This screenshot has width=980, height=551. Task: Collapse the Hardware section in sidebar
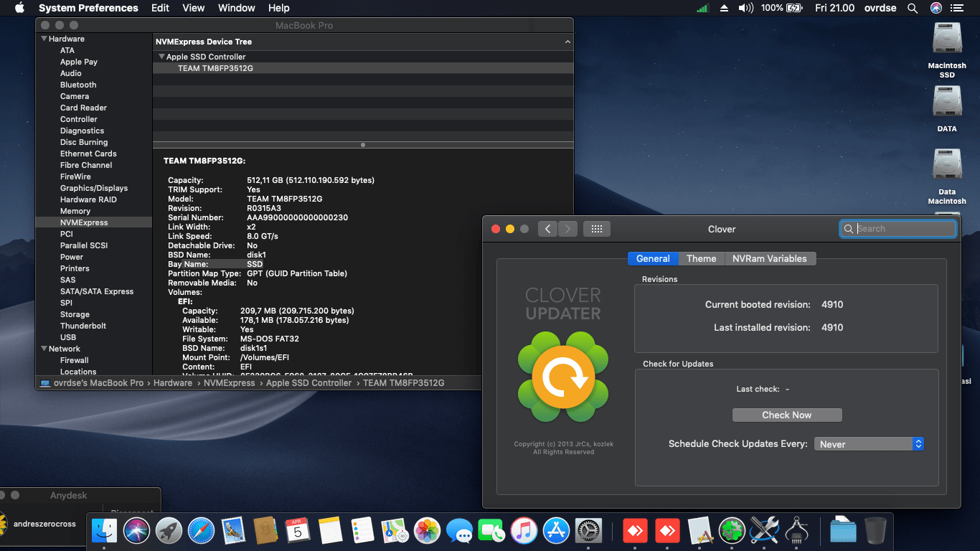click(44, 39)
